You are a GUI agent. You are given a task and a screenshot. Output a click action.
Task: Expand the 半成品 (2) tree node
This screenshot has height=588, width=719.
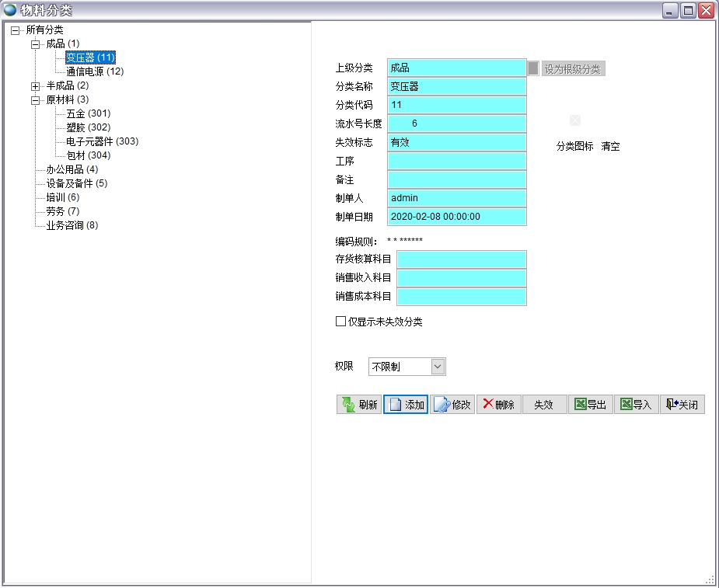[35, 86]
